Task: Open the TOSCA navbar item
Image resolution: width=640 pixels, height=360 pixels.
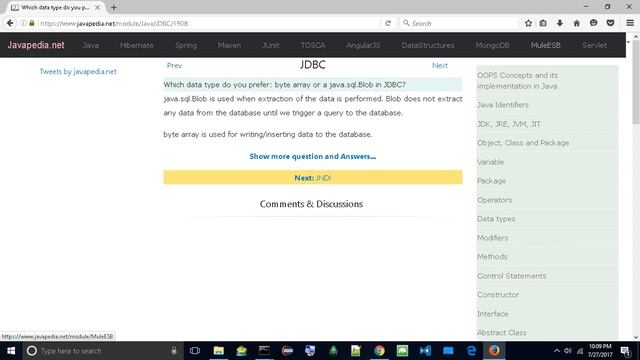Action: pyautogui.click(x=313, y=45)
